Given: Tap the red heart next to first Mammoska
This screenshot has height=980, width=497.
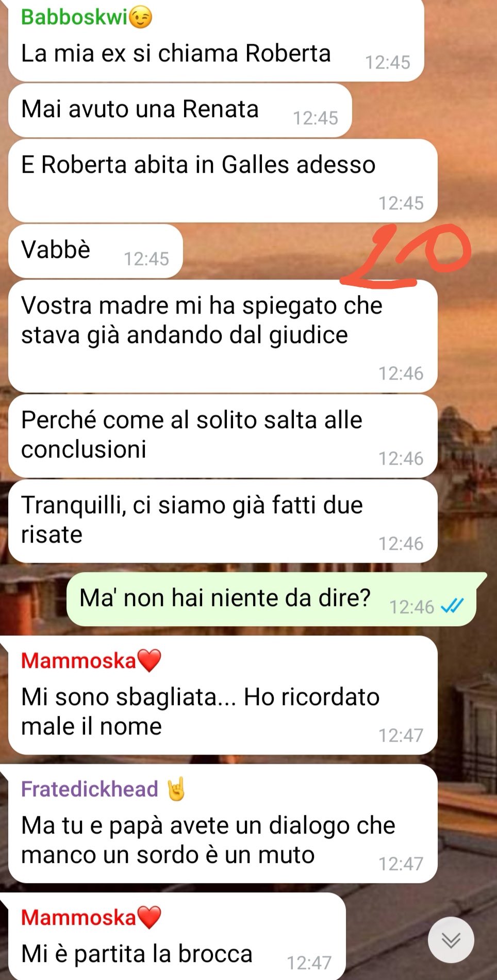Looking at the screenshot, I should pos(150,661).
